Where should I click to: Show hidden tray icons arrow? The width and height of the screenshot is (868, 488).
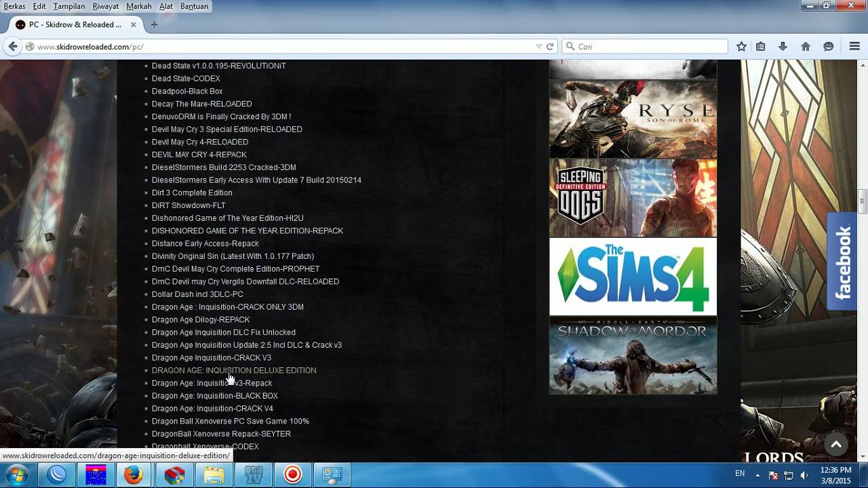[x=757, y=475]
